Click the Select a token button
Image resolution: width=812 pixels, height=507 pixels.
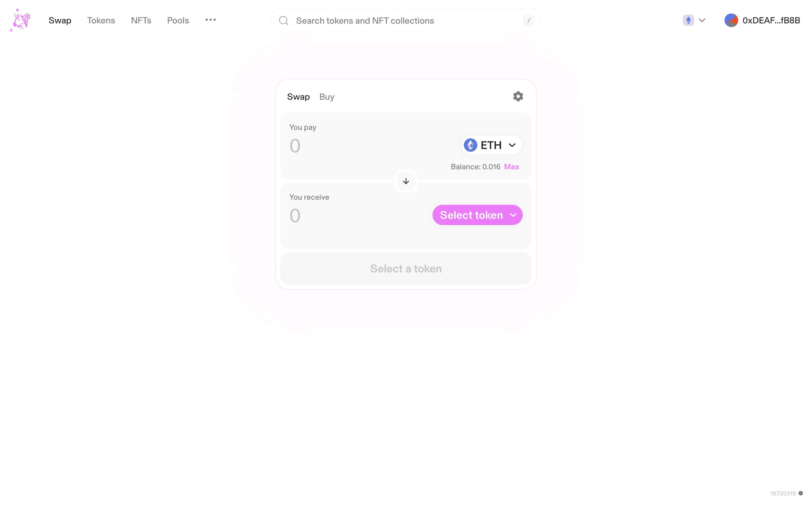click(406, 269)
